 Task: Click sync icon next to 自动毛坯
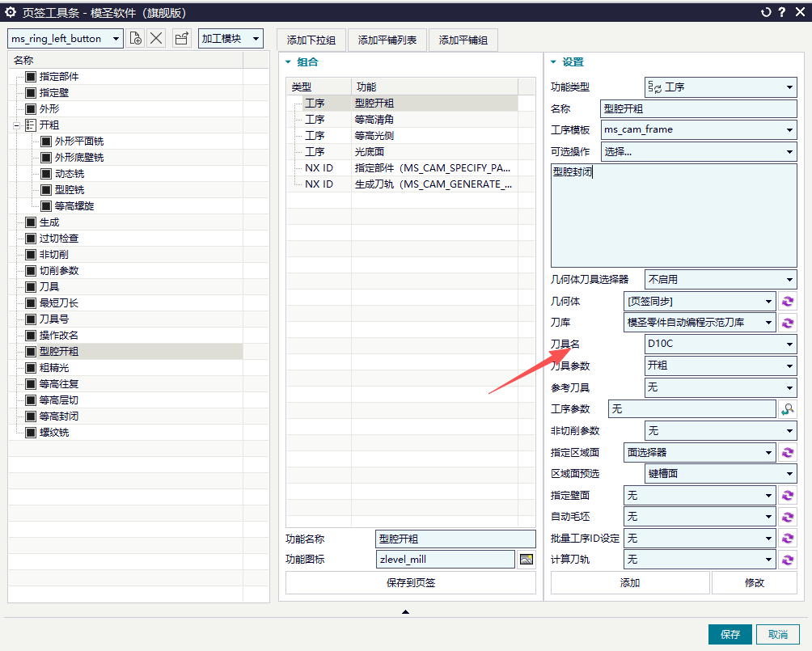click(788, 517)
